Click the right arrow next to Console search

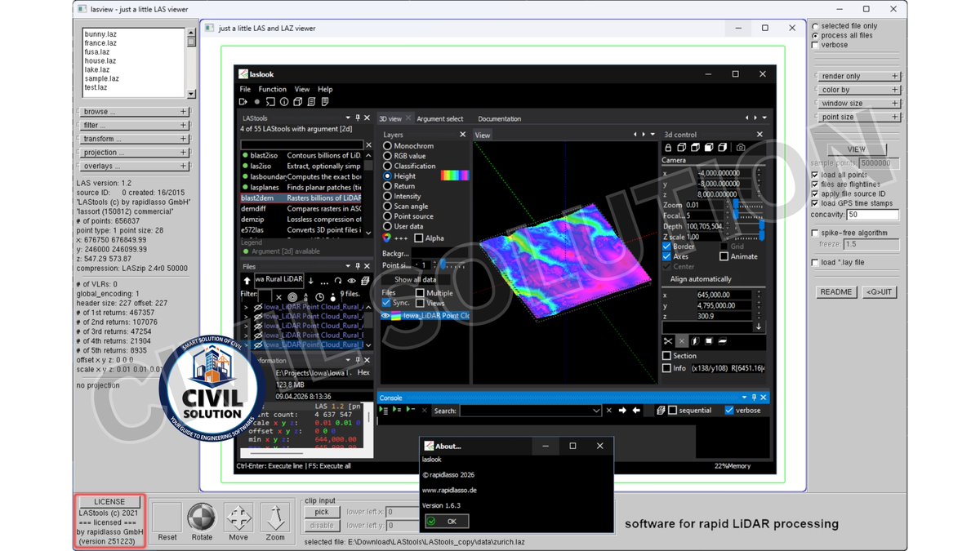pos(621,411)
